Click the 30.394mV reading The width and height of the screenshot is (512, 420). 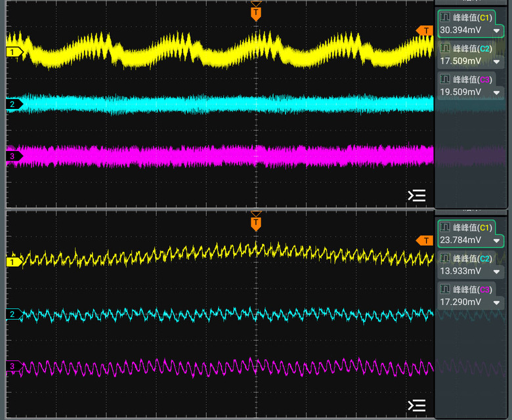click(460, 30)
